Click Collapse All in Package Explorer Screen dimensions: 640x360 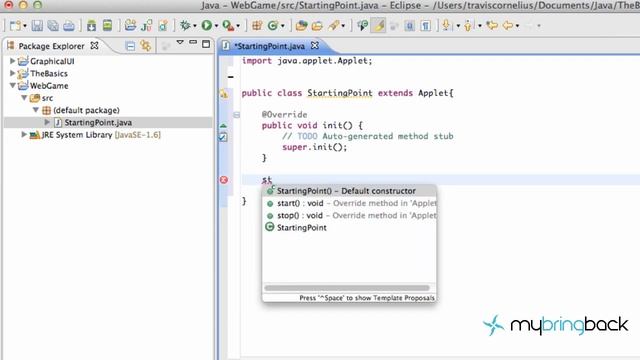coord(130,46)
